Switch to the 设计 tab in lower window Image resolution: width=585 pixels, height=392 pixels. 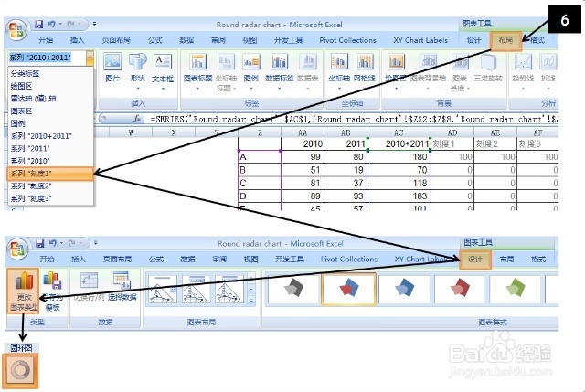coord(475,260)
